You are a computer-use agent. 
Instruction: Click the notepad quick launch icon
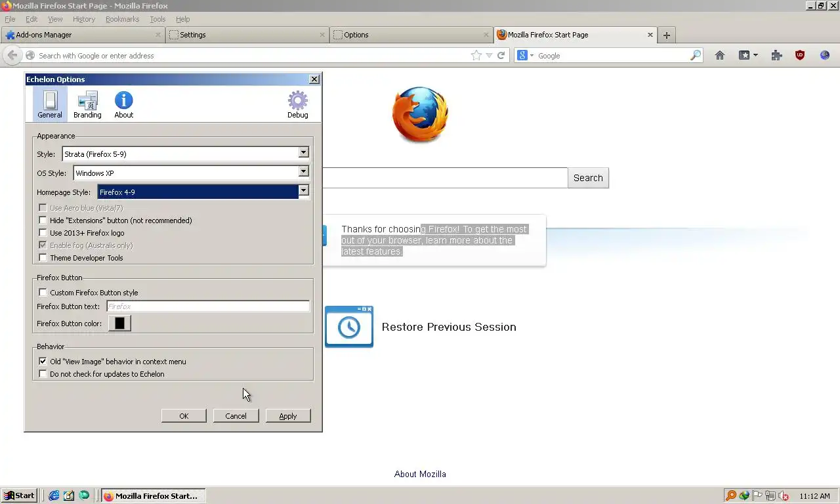(x=69, y=495)
